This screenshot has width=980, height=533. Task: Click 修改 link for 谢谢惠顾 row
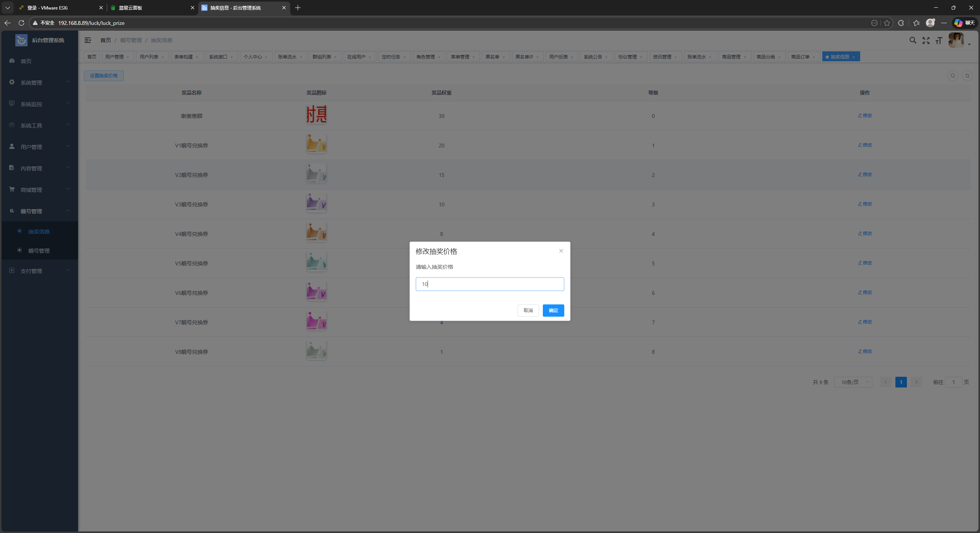(x=865, y=115)
